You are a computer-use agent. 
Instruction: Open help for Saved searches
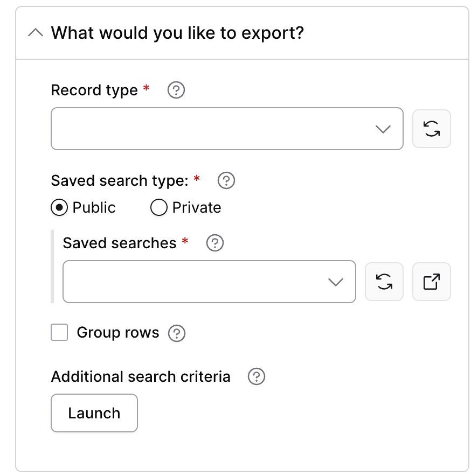pyautogui.click(x=215, y=243)
